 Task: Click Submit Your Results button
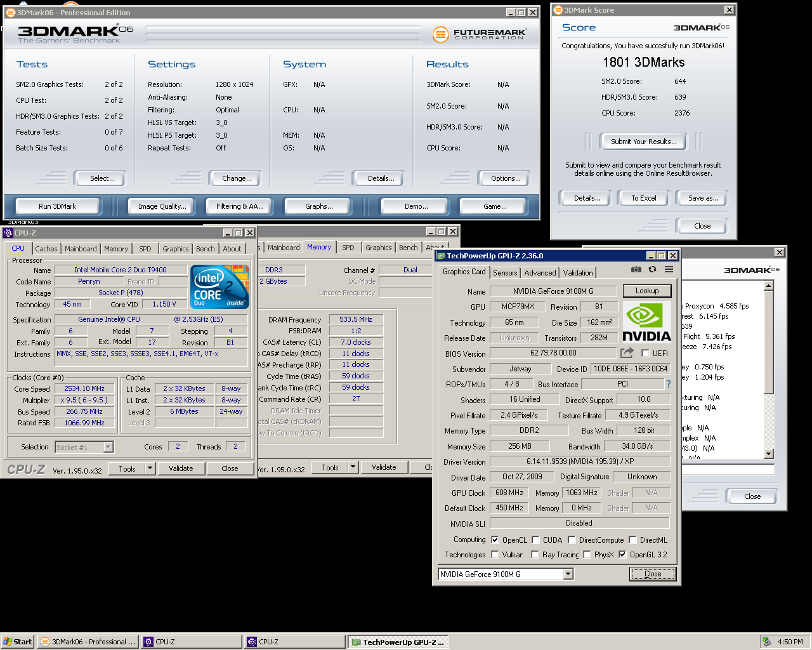tap(643, 142)
